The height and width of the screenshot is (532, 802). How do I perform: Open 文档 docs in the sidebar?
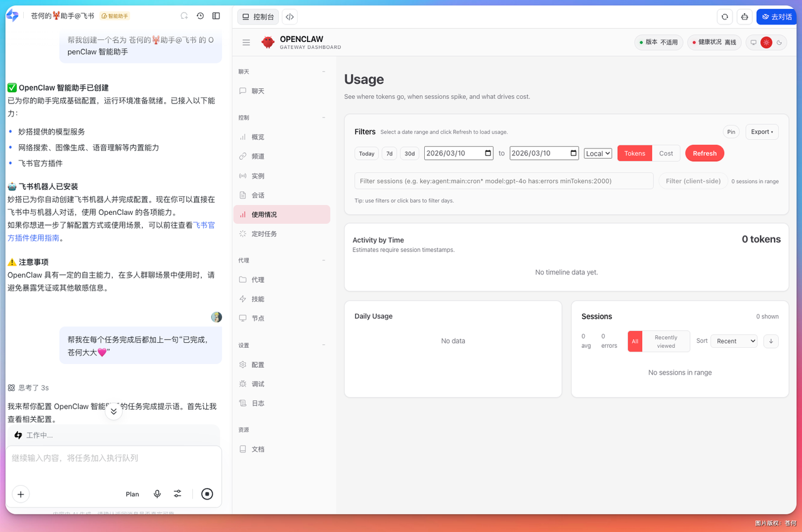(x=282, y=449)
